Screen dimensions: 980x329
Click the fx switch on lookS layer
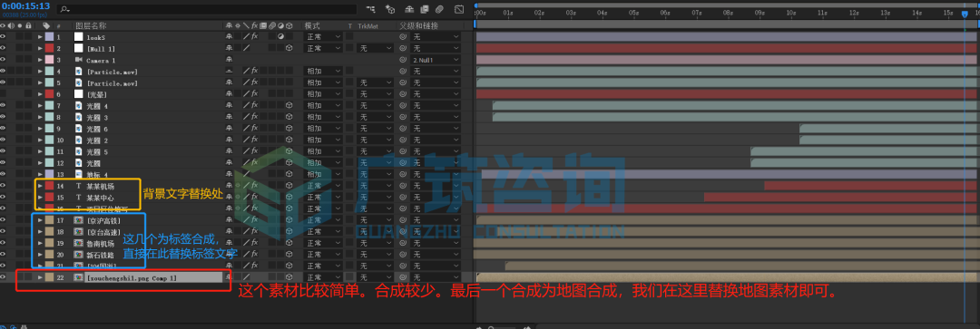254,37
